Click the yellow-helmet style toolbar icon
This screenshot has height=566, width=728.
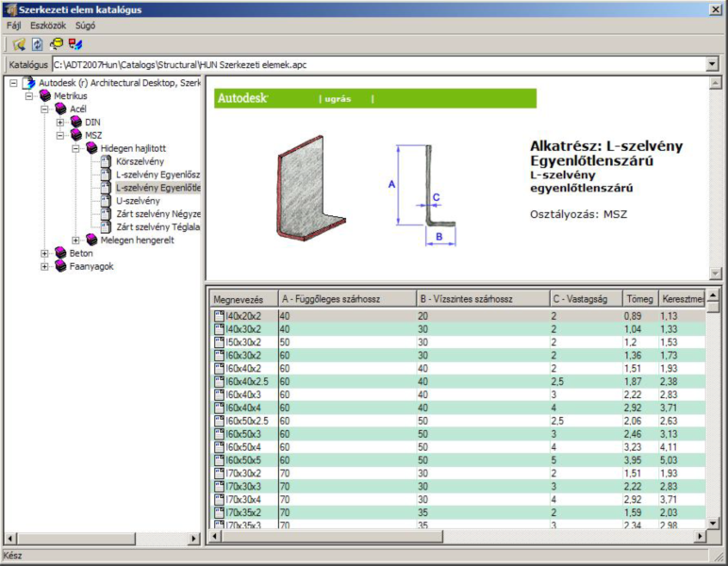coord(57,44)
